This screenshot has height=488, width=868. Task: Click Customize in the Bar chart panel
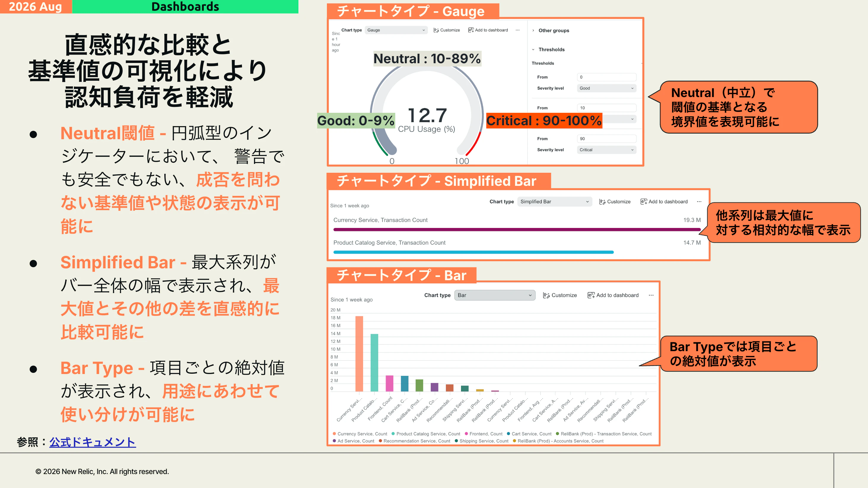coord(560,295)
